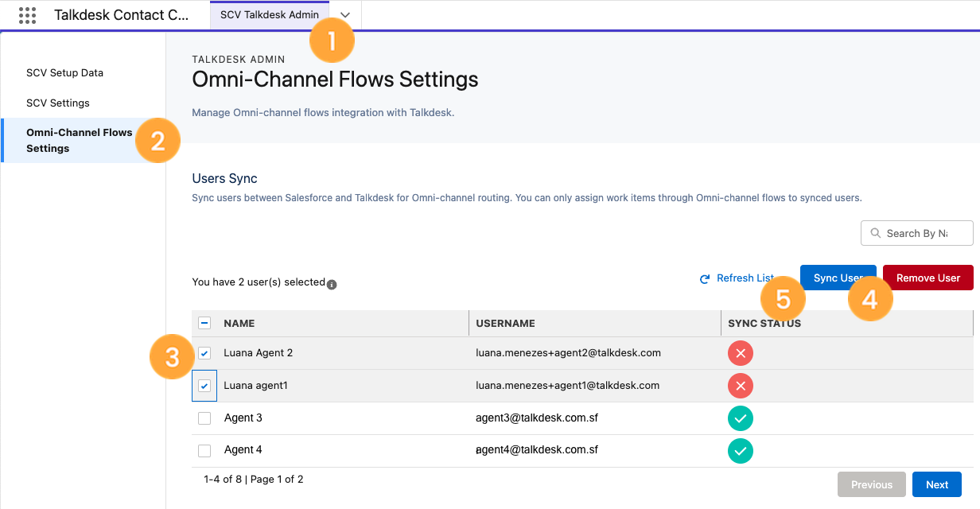Select the name cell Agent 4
The image size is (980, 509).
point(243,450)
